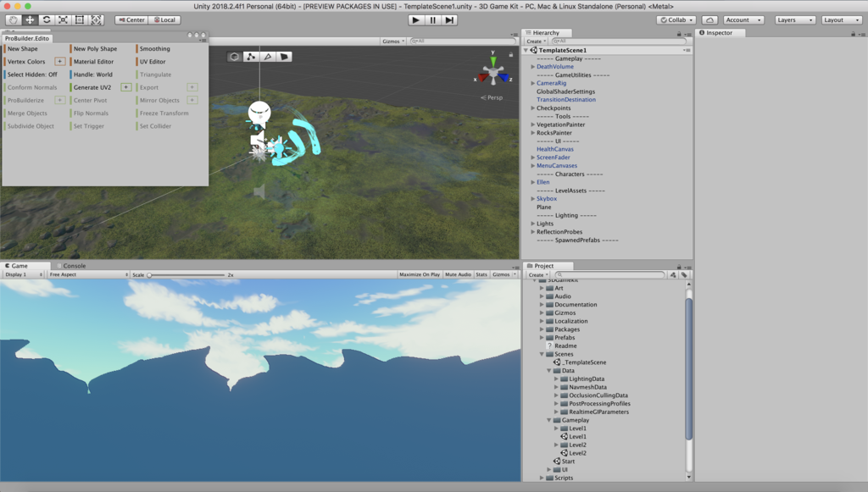The width and height of the screenshot is (868, 492).
Task: Open the Collab dropdown
Action: coord(676,20)
